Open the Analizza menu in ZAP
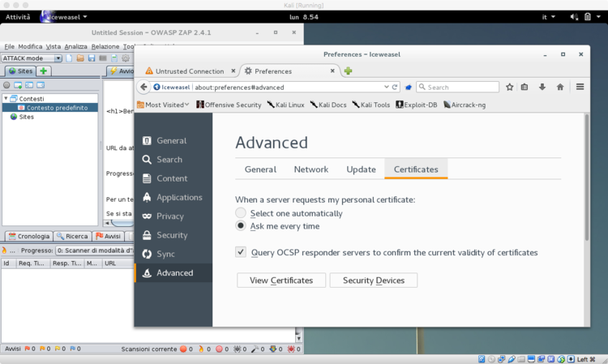This screenshot has width=608, height=364. 75,46
